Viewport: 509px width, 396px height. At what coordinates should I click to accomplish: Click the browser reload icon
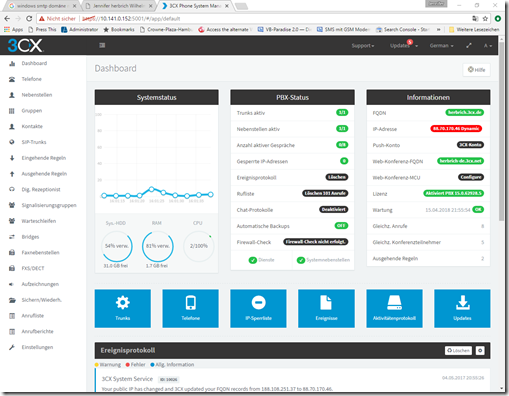tap(29, 19)
